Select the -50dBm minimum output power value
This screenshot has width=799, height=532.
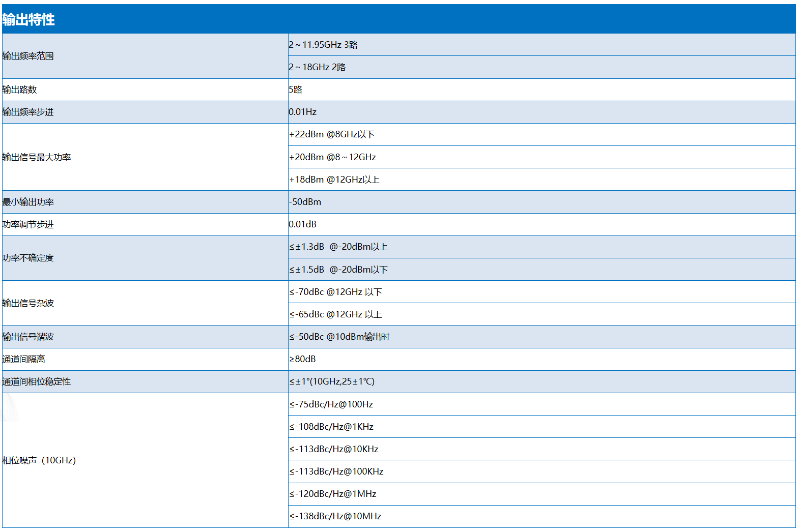(x=305, y=202)
